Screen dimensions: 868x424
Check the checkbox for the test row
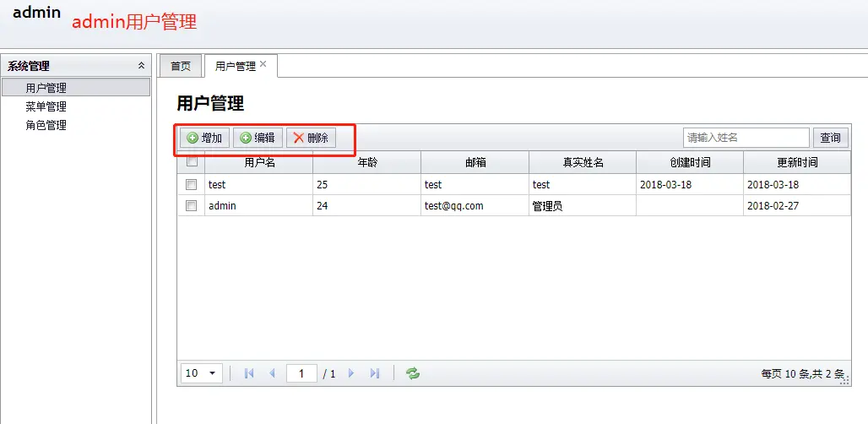[191, 184]
